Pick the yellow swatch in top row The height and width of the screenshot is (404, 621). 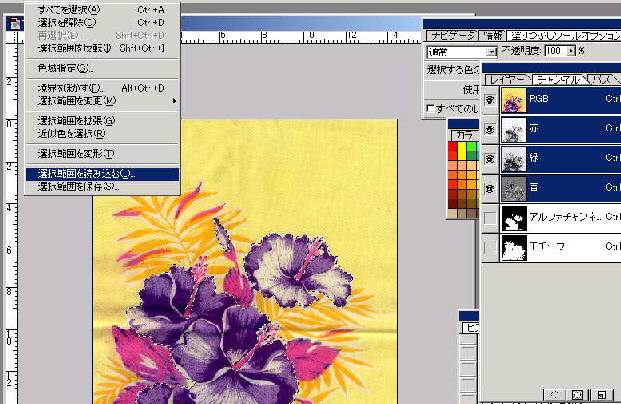(462, 151)
